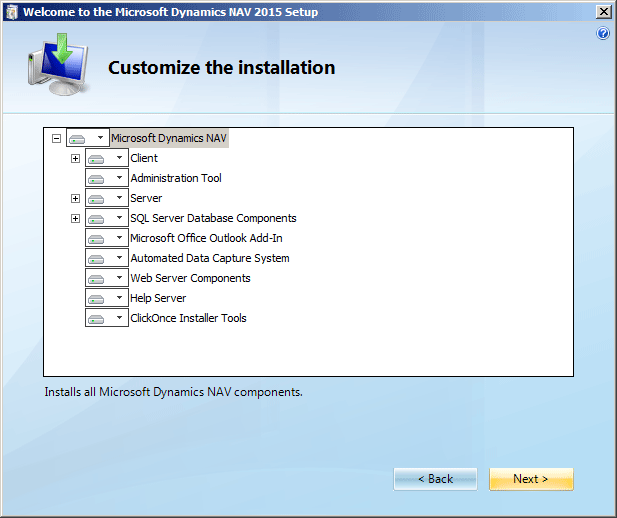Open install dropdown for Web Server Components
This screenshot has width=617, height=518.
(107, 278)
